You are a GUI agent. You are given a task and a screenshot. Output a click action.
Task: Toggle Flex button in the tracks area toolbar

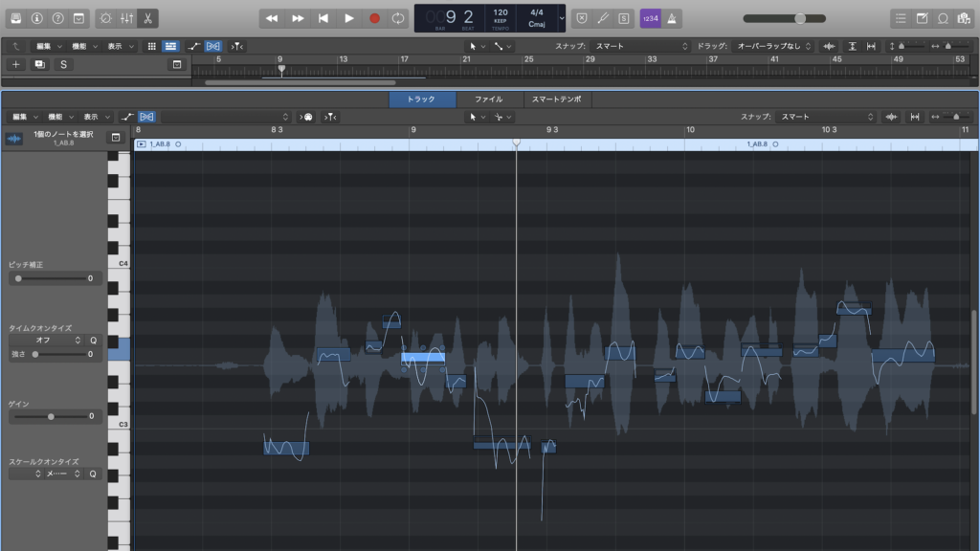click(213, 46)
